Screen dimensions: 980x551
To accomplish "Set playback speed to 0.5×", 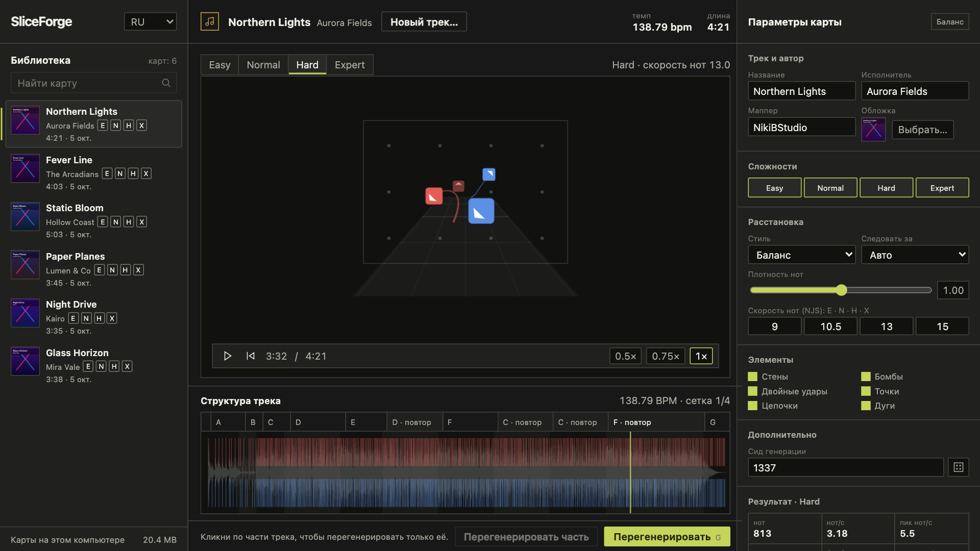I will [625, 356].
